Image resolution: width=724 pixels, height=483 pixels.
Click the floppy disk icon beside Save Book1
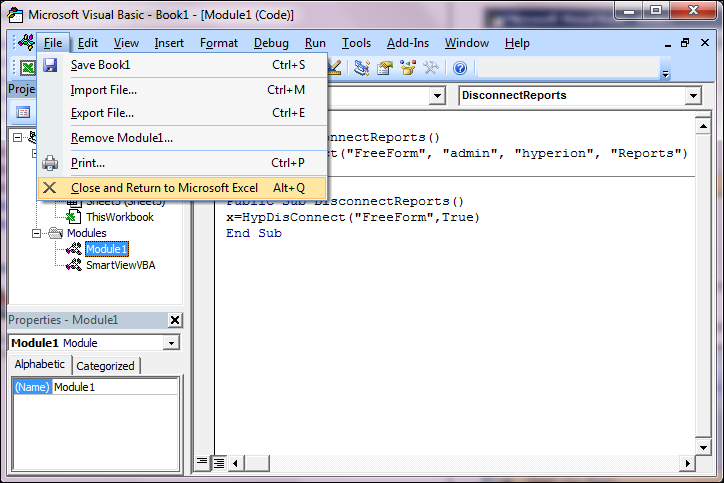50,65
